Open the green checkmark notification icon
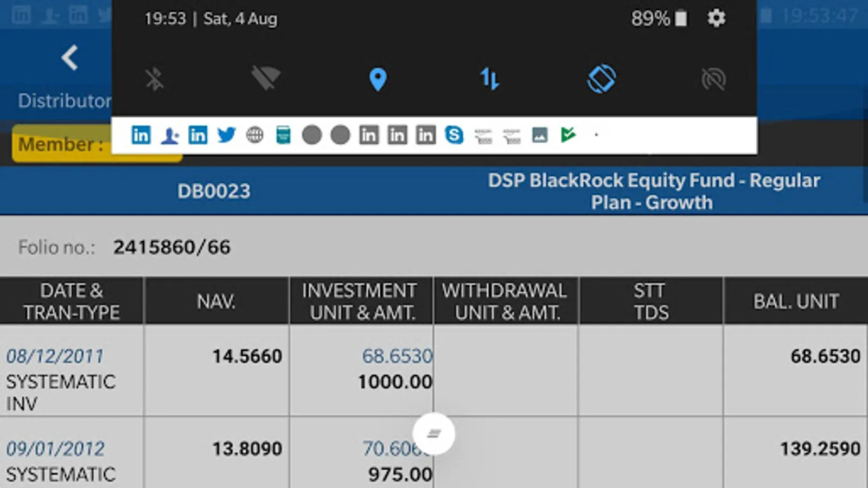The height and width of the screenshot is (488, 868). click(568, 134)
